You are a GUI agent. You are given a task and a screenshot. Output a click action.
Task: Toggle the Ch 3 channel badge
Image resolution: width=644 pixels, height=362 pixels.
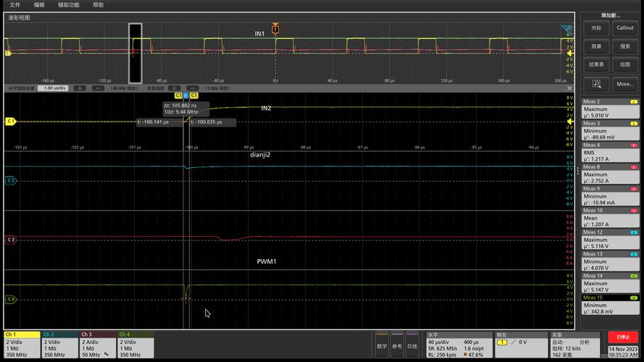[97, 345]
